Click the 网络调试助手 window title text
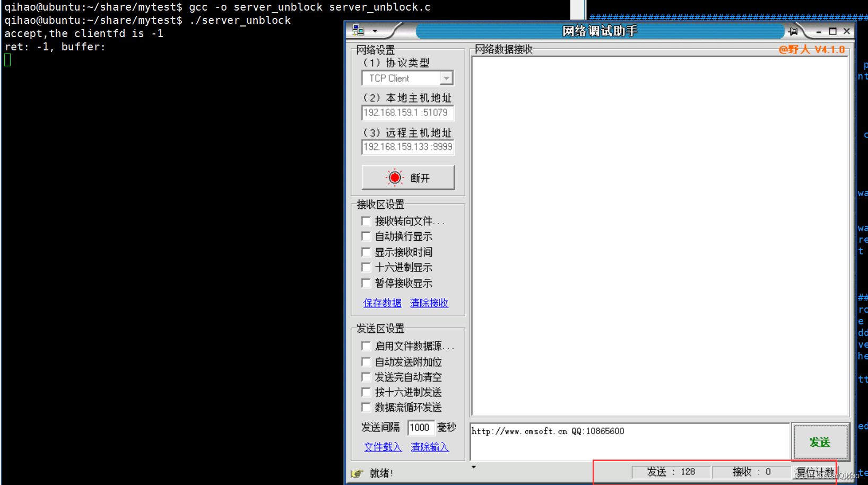 click(x=600, y=31)
